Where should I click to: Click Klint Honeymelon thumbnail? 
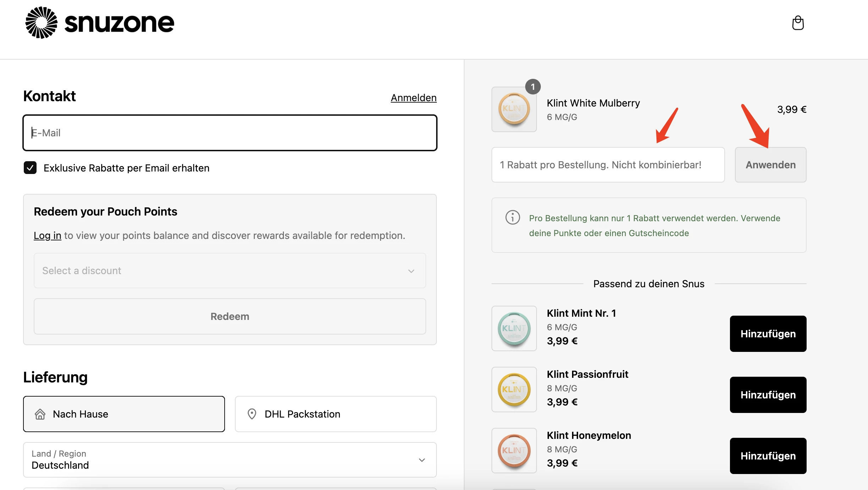click(514, 451)
